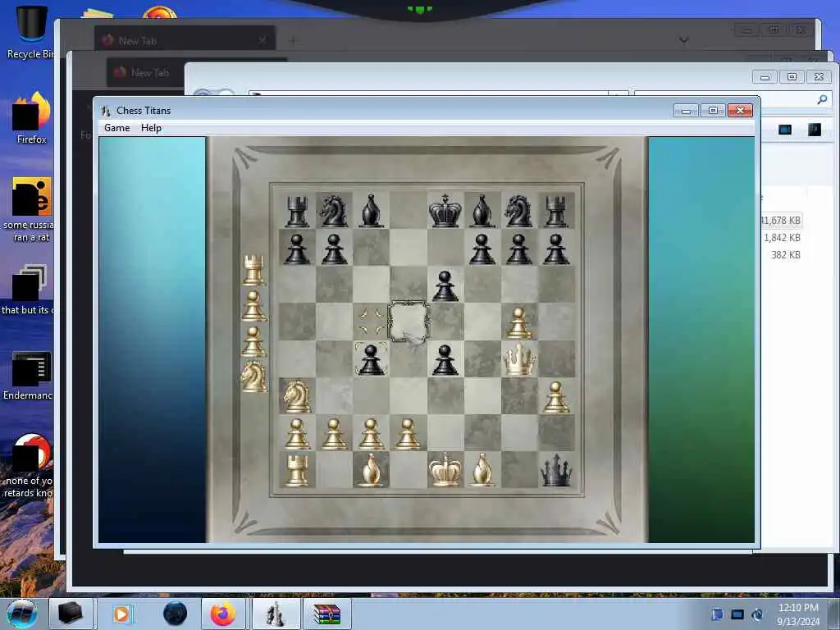840x630 pixels.
Task: Select the white pawn in front of the white bishop
Action: click(x=371, y=433)
